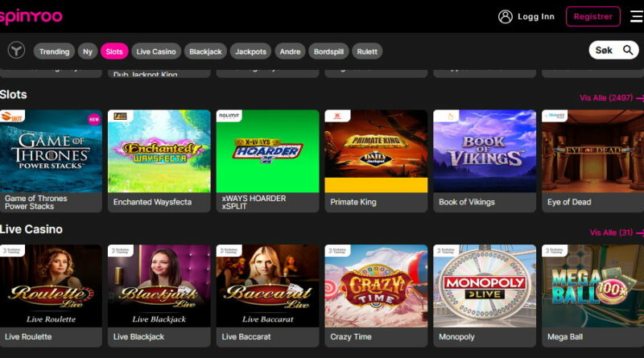This screenshot has height=358, width=644.
Task: Open Live Blackjack thumbnail
Action: coord(159,286)
